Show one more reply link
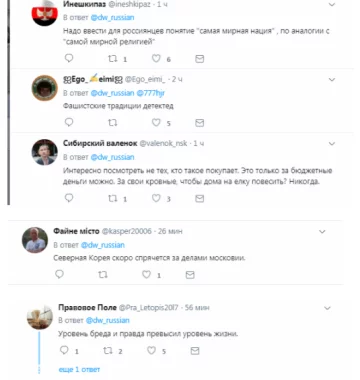This screenshot has height=380, width=360. pos(79,369)
